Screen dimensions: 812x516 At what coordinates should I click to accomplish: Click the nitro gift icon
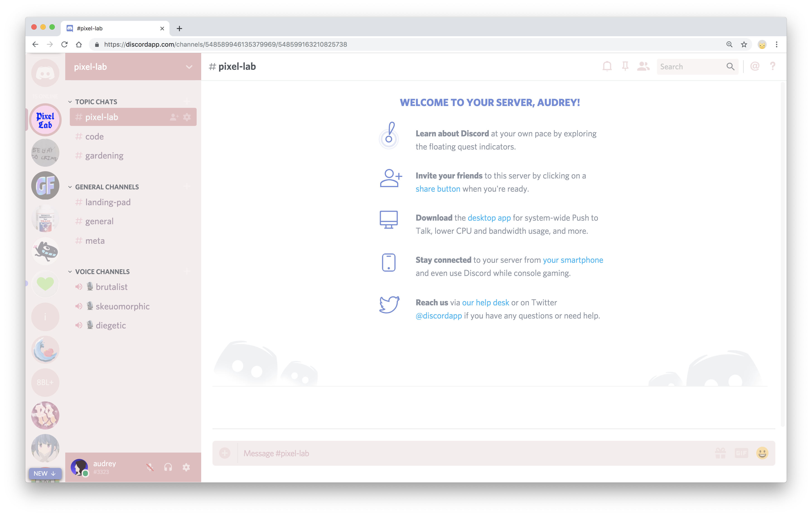[720, 453]
